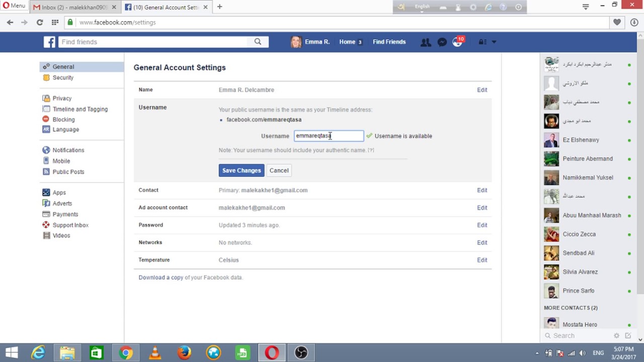Open the privacy shortcuts lock icon
The width and height of the screenshot is (644, 362).
pyautogui.click(x=482, y=42)
